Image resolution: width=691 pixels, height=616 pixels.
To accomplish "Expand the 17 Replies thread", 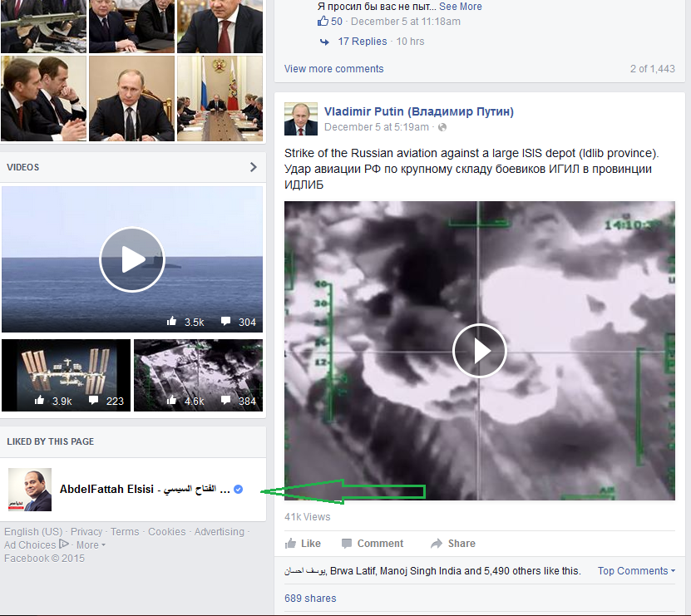I will (363, 42).
